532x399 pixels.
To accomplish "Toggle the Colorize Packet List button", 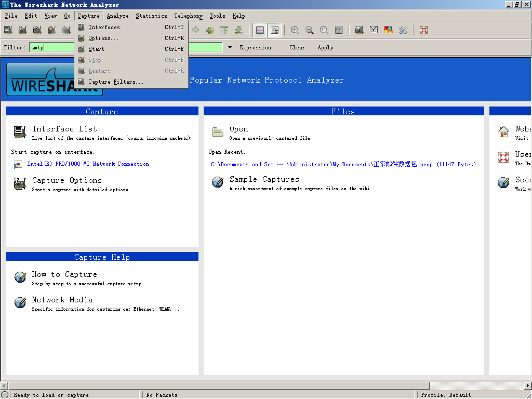I will click(260, 30).
